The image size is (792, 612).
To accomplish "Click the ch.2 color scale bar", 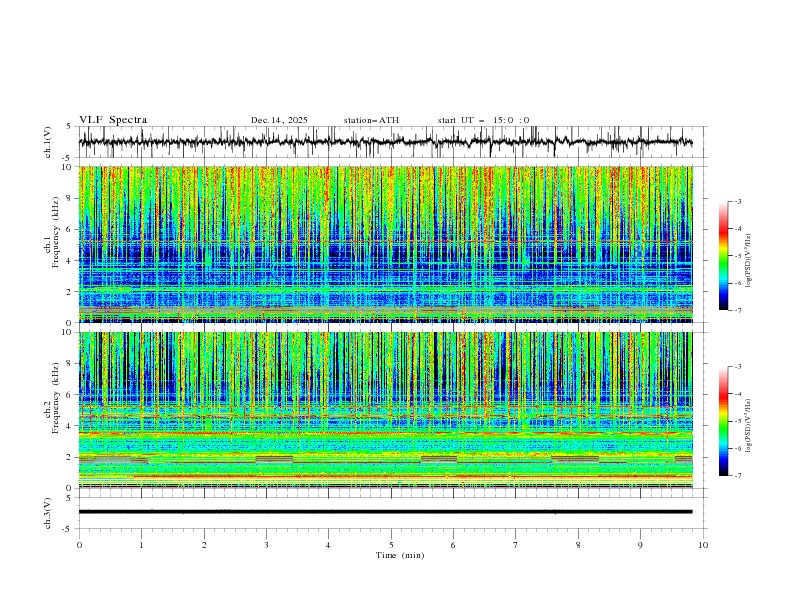I will [723, 421].
